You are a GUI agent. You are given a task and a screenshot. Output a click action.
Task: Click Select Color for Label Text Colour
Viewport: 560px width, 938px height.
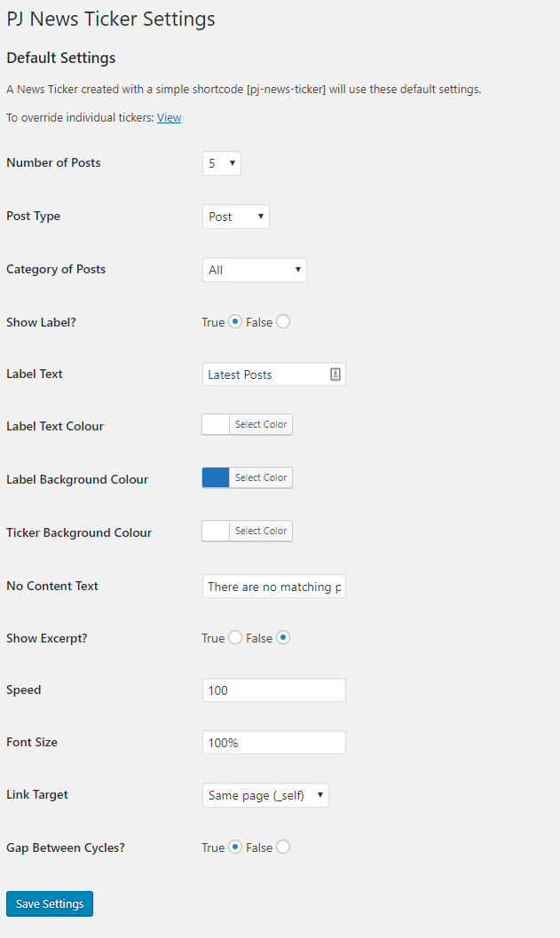[x=261, y=425]
